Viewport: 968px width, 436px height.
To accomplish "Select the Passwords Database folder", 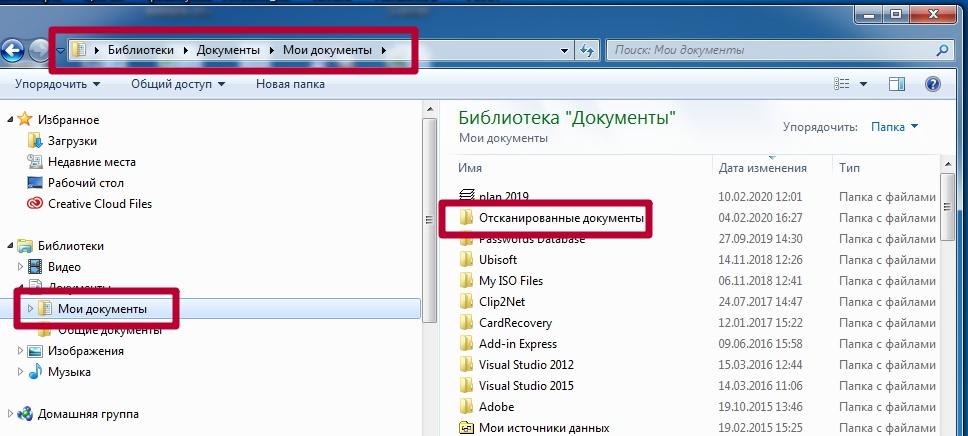I will coord(532,238).
